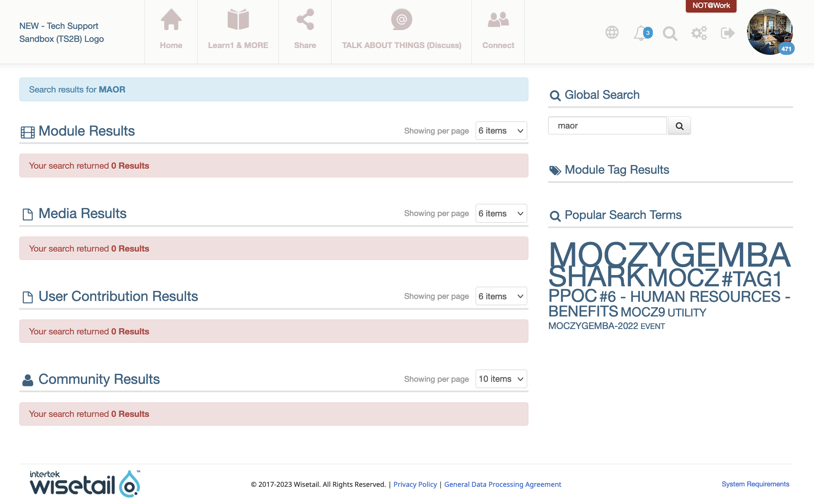Open the Privacy Policy link
814x504 pixels.
415,484
